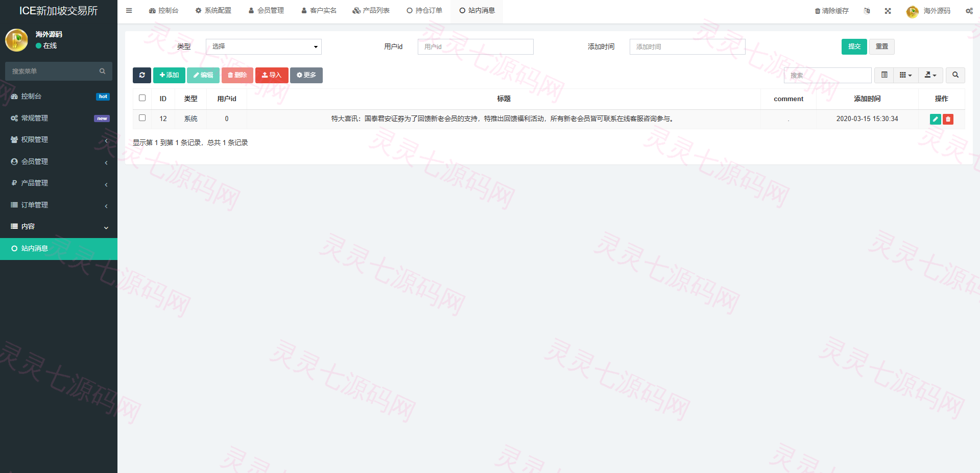
Task: Open the export data dropdown
Action: coord(930,75)
